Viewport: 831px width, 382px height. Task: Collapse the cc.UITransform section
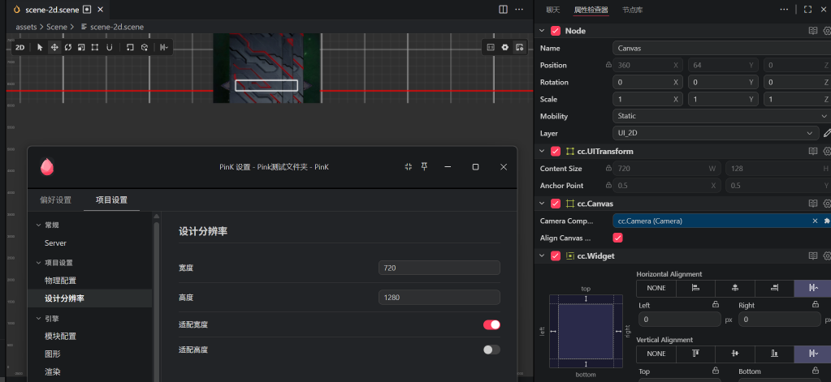coord(542,151)
